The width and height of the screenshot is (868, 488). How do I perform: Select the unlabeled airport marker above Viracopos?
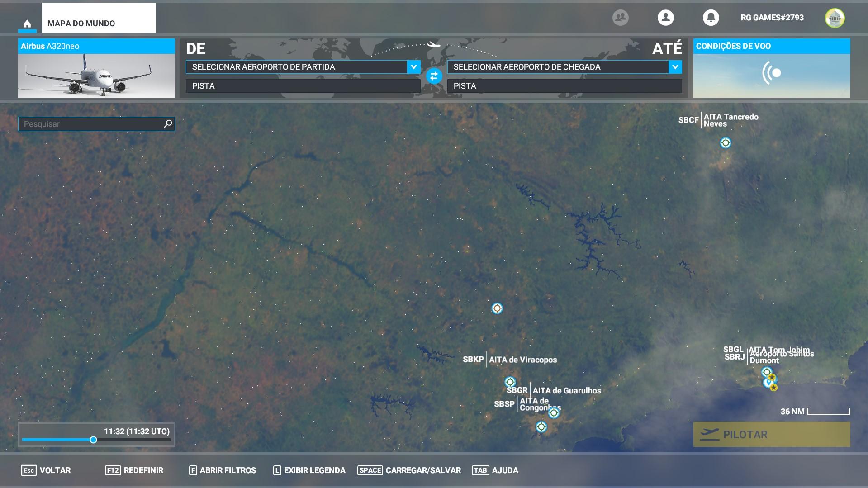[497, 308]
